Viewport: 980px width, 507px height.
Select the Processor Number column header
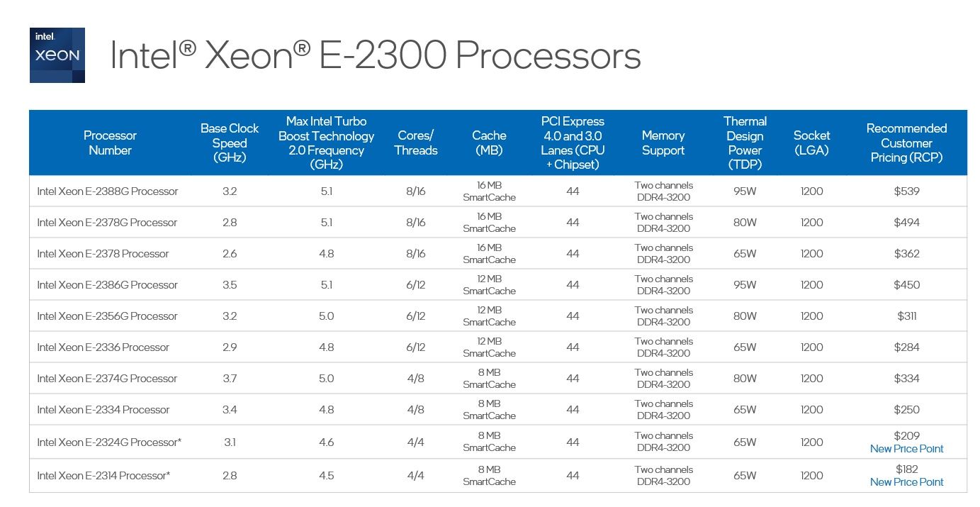tap(110, 143)
